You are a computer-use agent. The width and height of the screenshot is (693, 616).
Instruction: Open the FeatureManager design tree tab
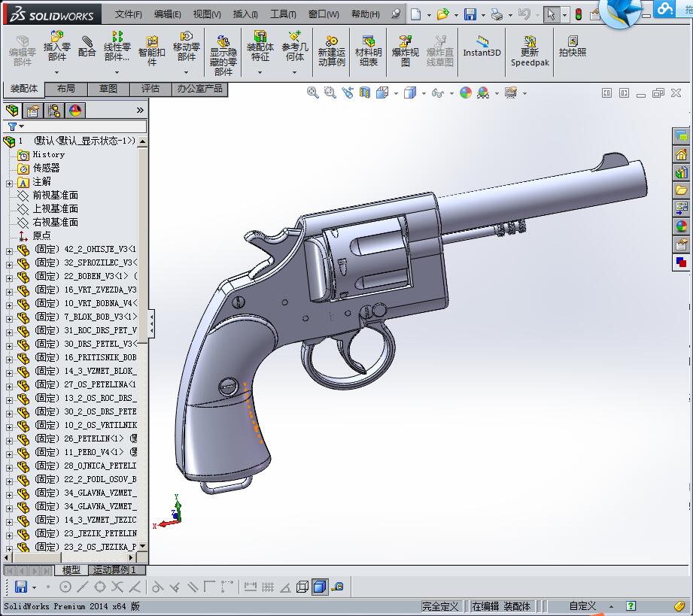12,111
